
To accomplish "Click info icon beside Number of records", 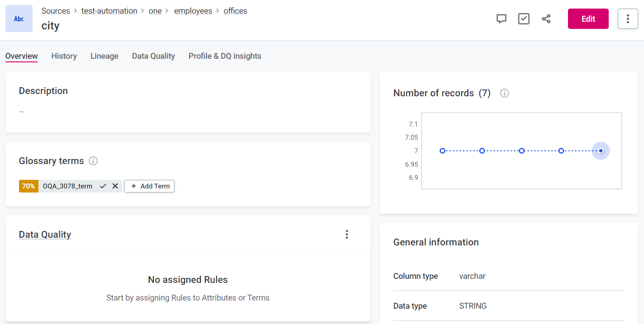I will [x=505, y=93].
